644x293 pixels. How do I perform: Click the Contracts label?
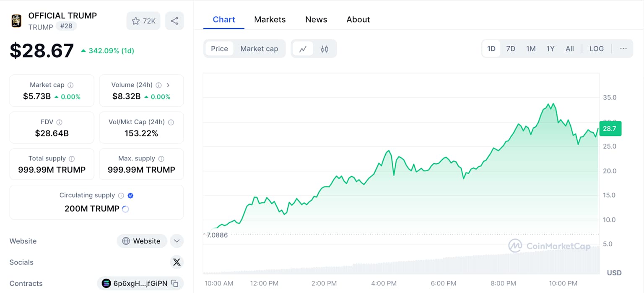26,284
